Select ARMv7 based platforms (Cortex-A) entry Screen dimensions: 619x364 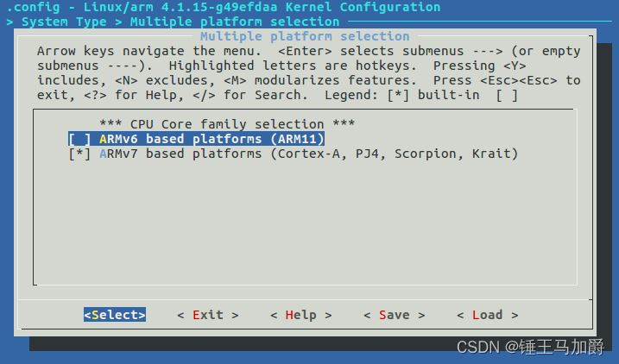click(308, 154)
